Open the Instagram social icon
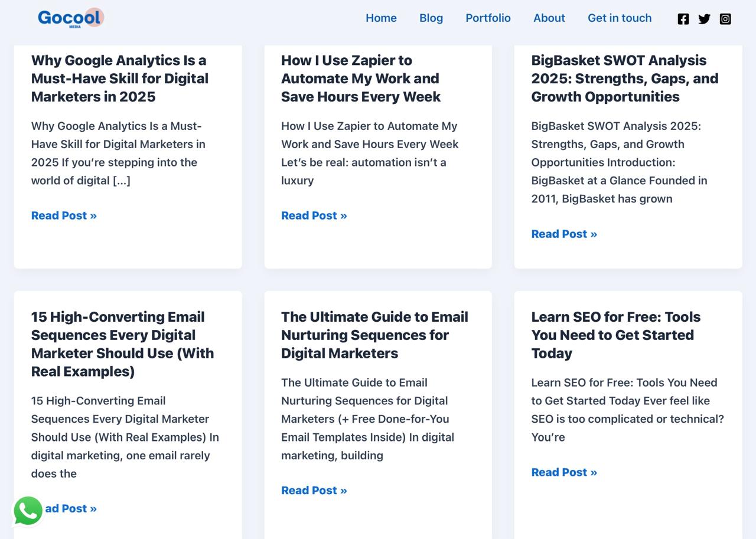The height and width of the screenshot is (539, 756). click(725, 19)
